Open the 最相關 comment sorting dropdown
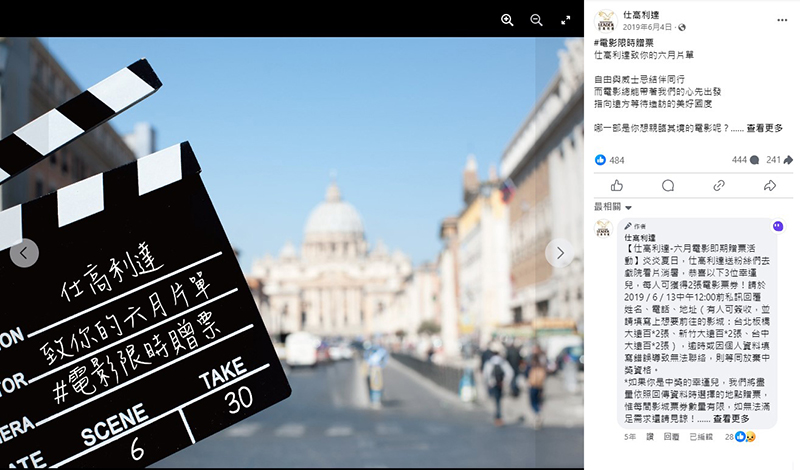The width and height of the screenshot is (800, 470). point(613,207)
